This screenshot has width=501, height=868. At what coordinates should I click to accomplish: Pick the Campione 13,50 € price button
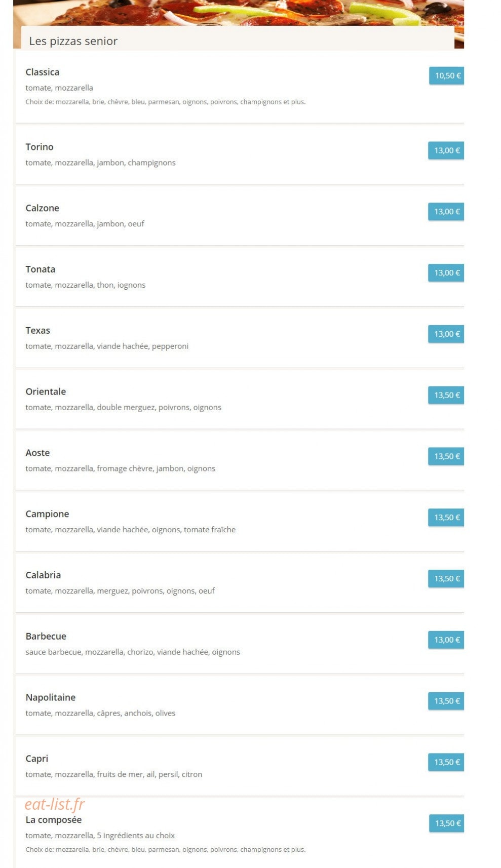[446, 518]
